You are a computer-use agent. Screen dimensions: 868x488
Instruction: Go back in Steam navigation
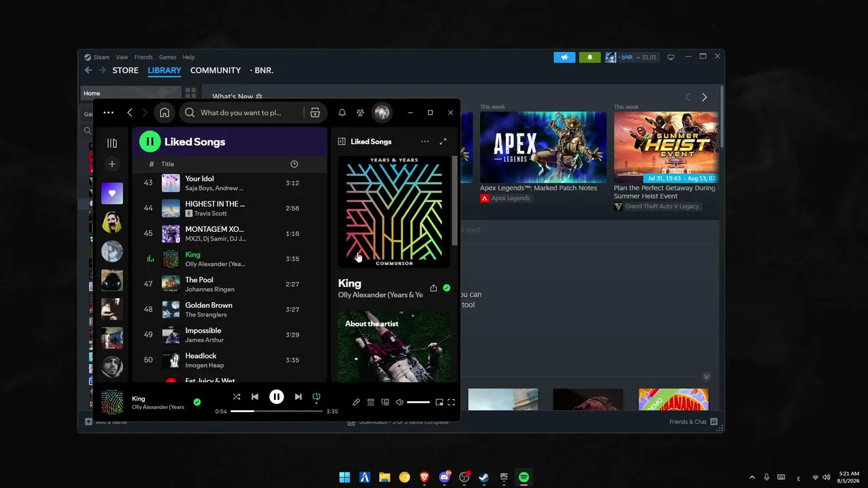click(88, 70)
